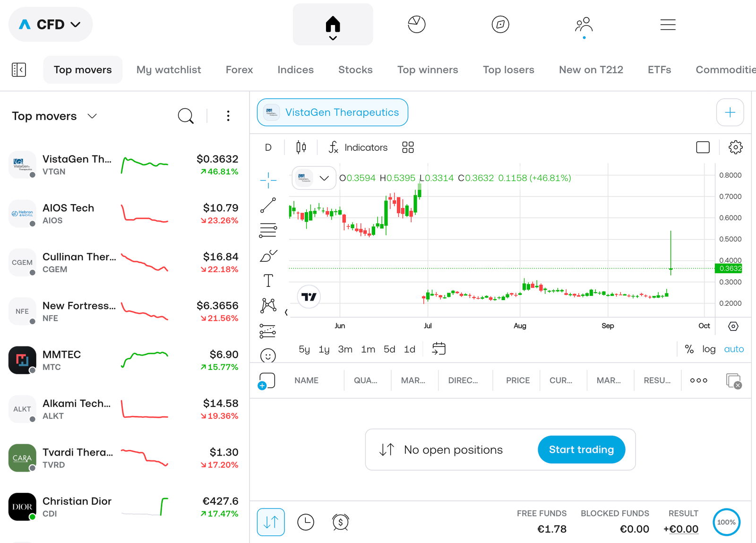This screenshot has height=543, width=756.
Task: Toggle fullscreen chart rectangle
Action: pos(703,147)
